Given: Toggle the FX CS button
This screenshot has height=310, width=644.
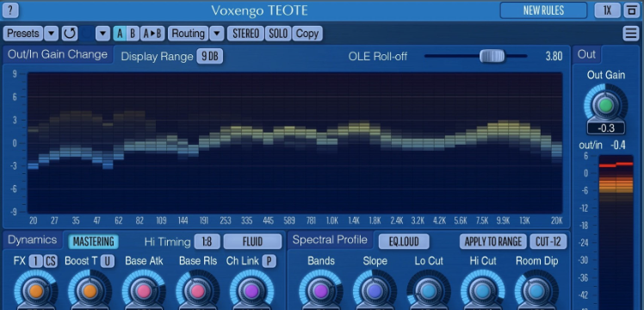Looking at the screenshot, I should pyautogui.click(x=51, y=261).
